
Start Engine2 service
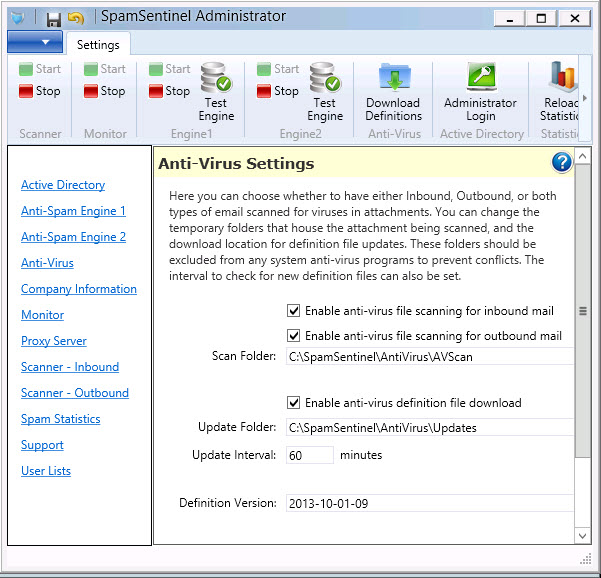[x=278, y=69]
